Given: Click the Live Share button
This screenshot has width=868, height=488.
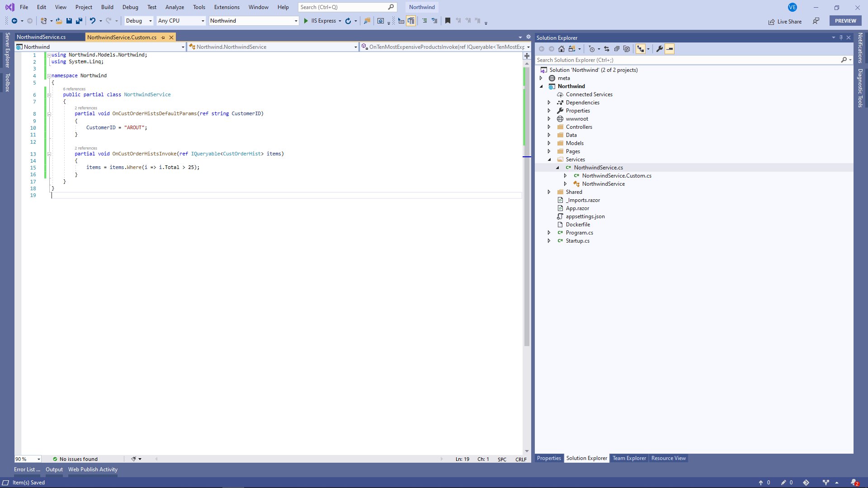Looking at the screenshot, I should click(785, 21).
